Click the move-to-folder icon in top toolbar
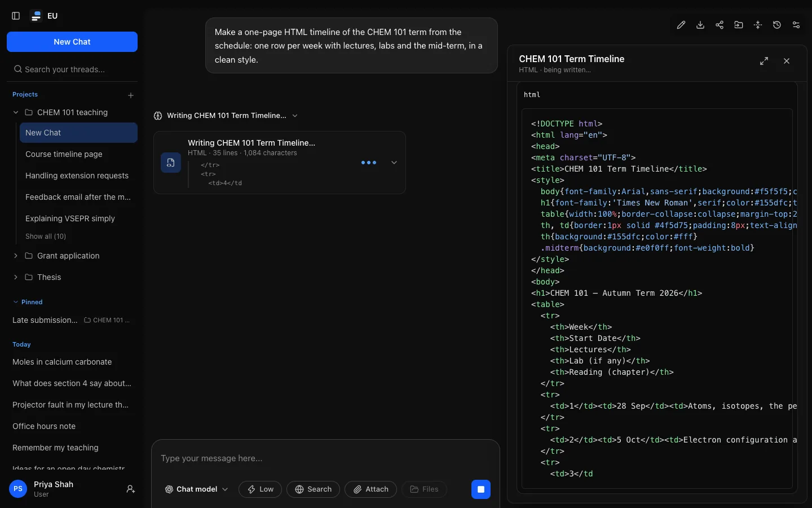 pyautogui.click(x=739, y=25)
